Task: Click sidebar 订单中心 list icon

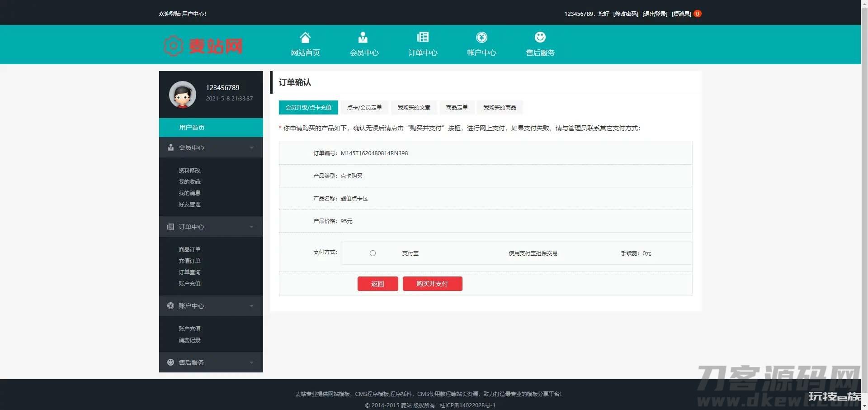Action: (170, 227)
